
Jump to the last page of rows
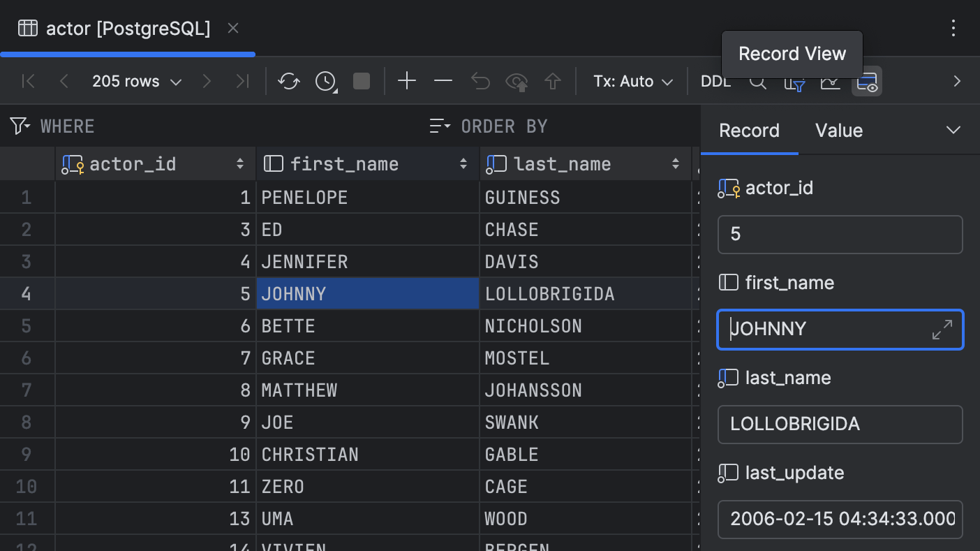(x=242, y=81)
